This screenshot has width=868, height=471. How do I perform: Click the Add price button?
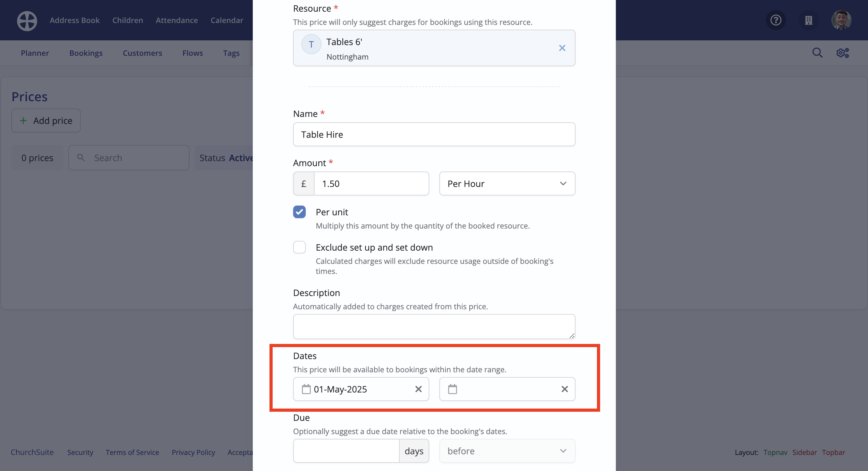46,120
